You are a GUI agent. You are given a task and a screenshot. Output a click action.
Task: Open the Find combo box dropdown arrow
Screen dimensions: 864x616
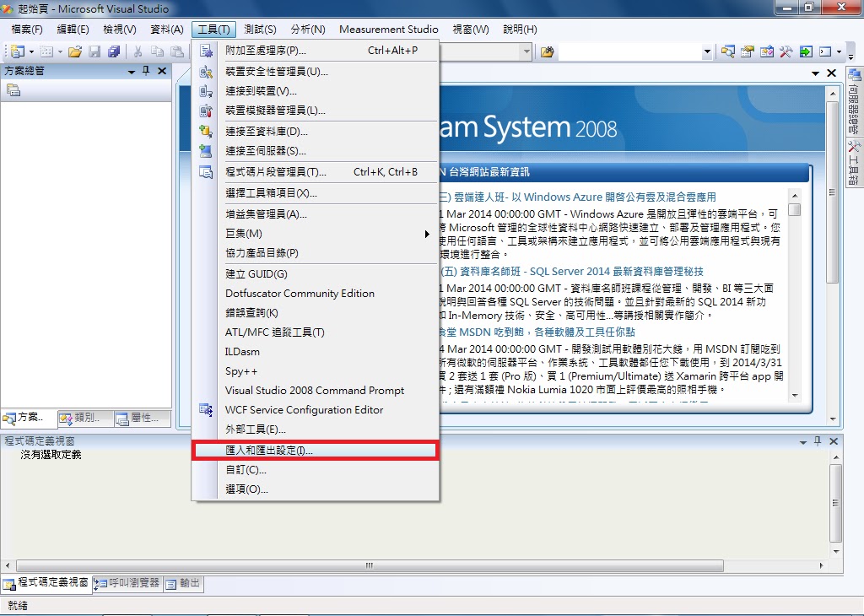(708, 51)
